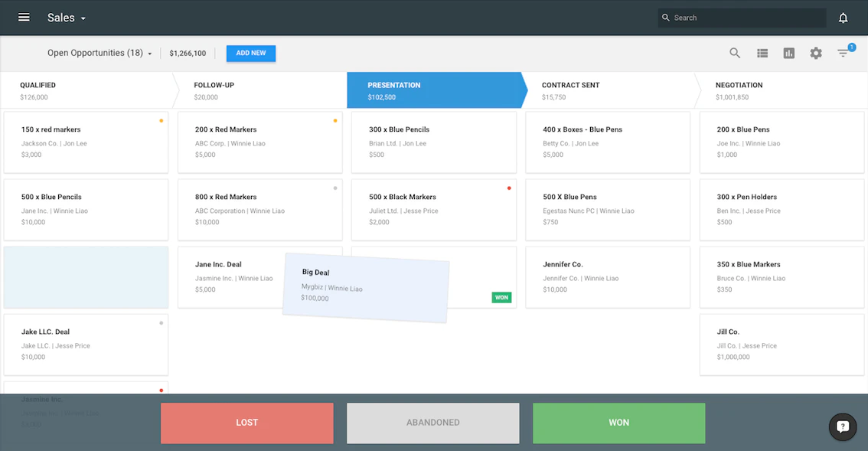Open the 150 x red markers card
The width and height of the screenshot is (868, 451).
tap(86, 142)
